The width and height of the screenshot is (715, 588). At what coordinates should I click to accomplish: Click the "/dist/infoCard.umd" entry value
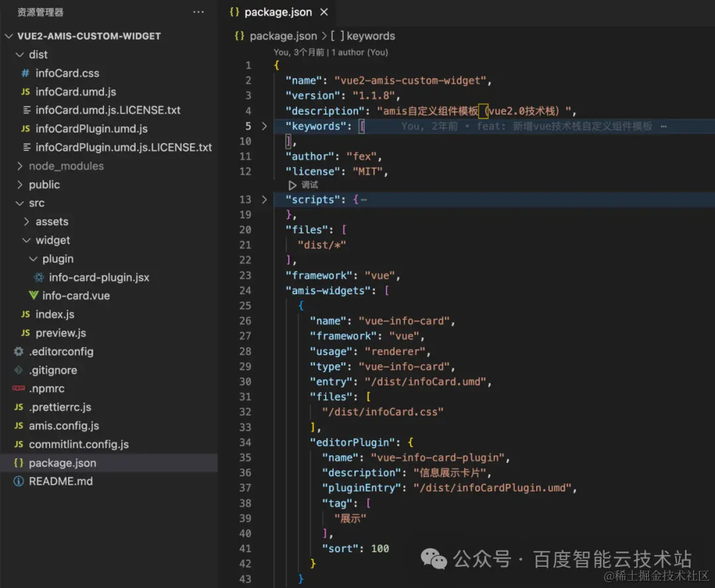[x=425, y=382]
